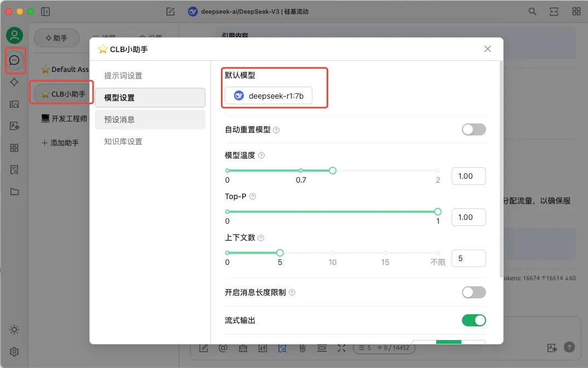Create new topic with the top pencil icon
The height and width of the screenshot is (368, 588).
170,12
